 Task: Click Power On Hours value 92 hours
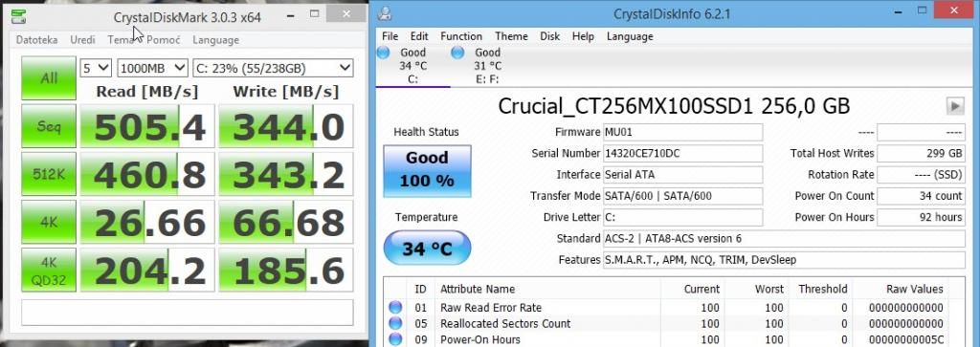922,217
